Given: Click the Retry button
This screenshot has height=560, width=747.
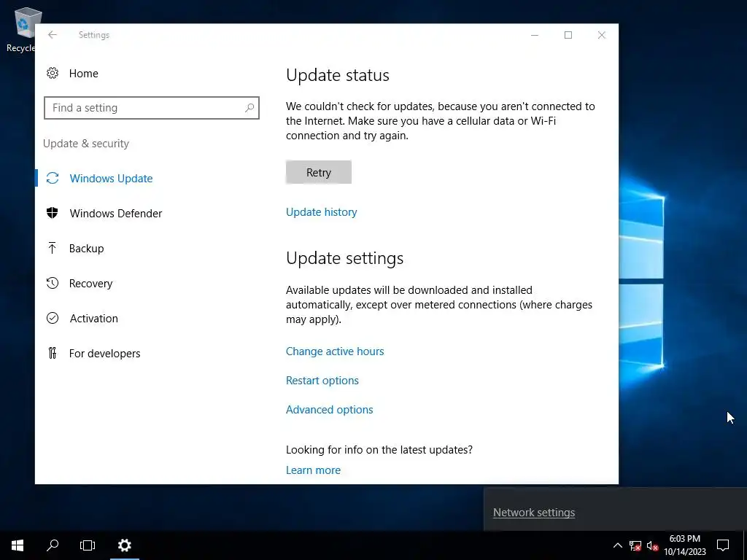Looking at the screenshot, I should pos(319,172).
